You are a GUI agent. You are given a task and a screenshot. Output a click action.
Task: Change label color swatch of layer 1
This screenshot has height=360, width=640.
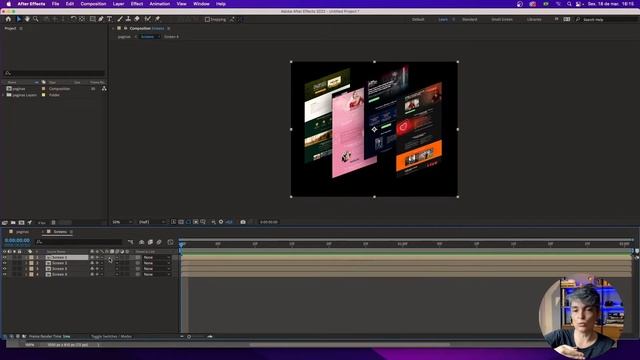pyautogui.click(x=31, y=258)
